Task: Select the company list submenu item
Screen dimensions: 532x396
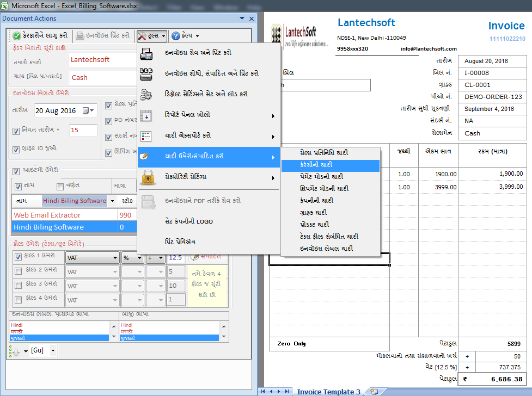Action: (x=331, y=201)
